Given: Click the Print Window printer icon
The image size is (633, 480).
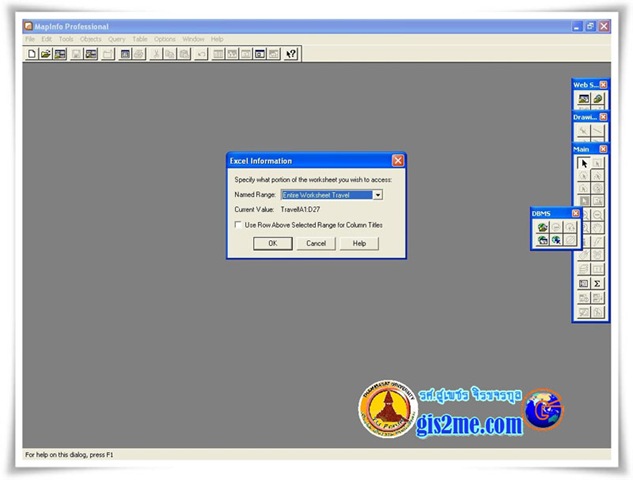Looking at the screenshot, I should pos(139,54).
